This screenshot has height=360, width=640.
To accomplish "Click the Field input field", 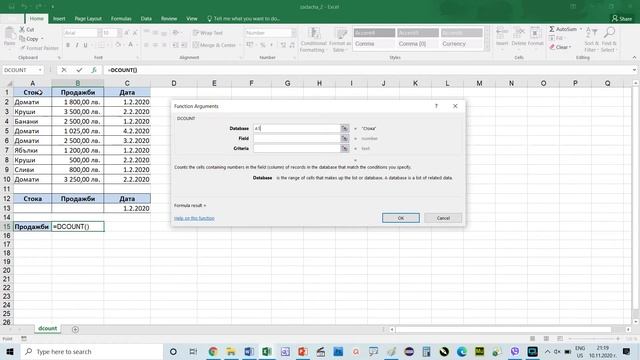I will pyautogui.click(x=297, y=138).
